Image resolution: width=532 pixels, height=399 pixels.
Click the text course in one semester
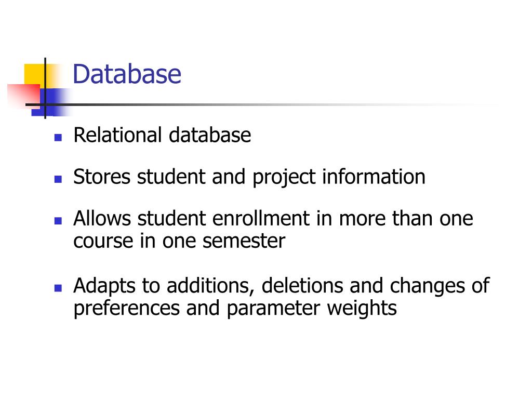(179, 241)
